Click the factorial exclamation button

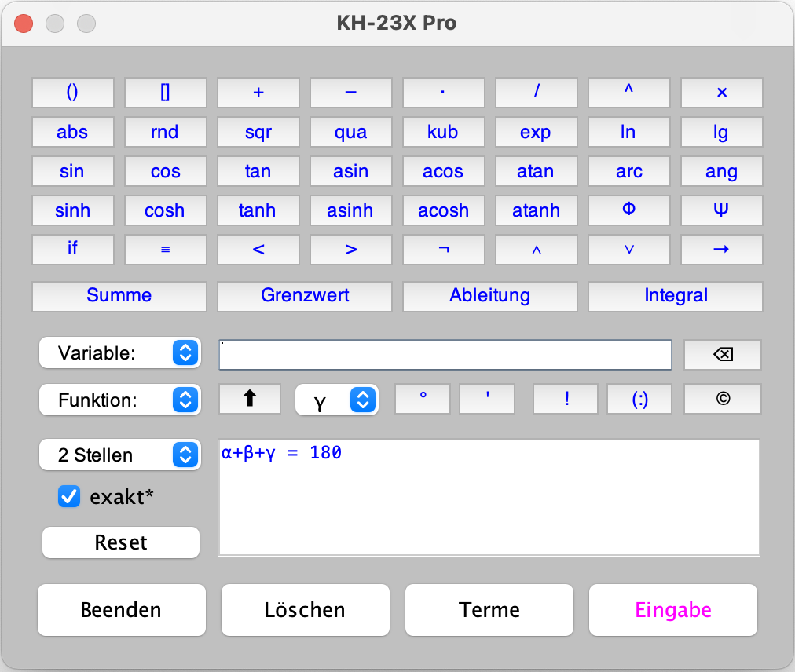[x=566, y=399]
